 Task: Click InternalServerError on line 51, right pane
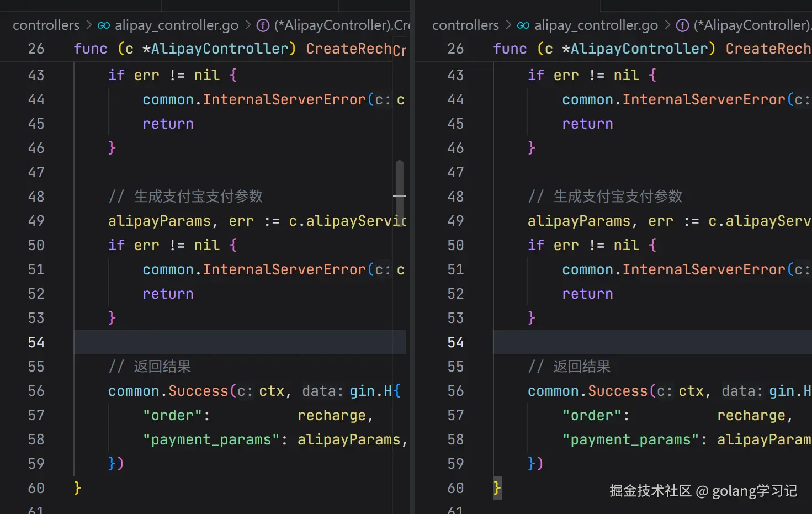coord(704,269)
